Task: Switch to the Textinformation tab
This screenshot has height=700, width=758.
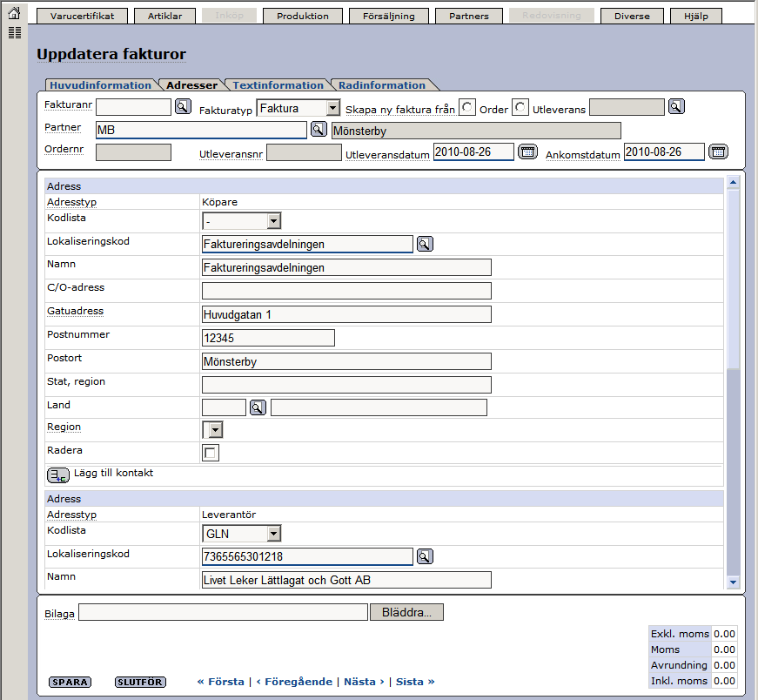Action: click(x=278, y=85)
